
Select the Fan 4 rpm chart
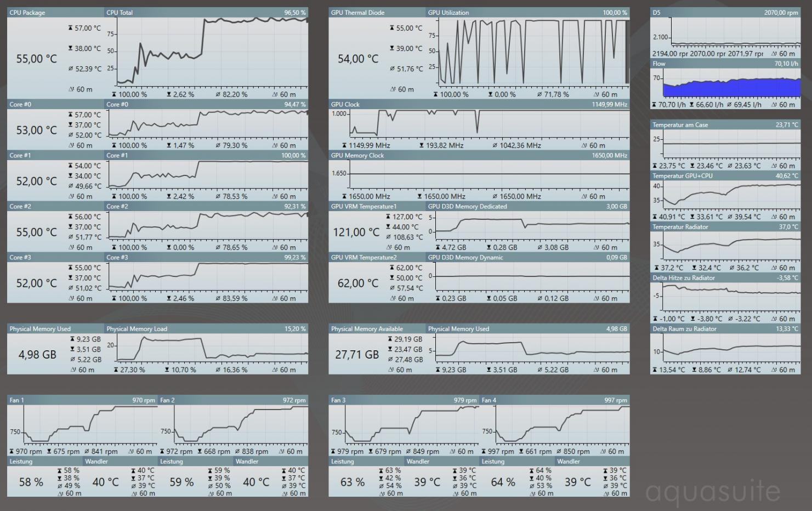click(x=563, y=425)
